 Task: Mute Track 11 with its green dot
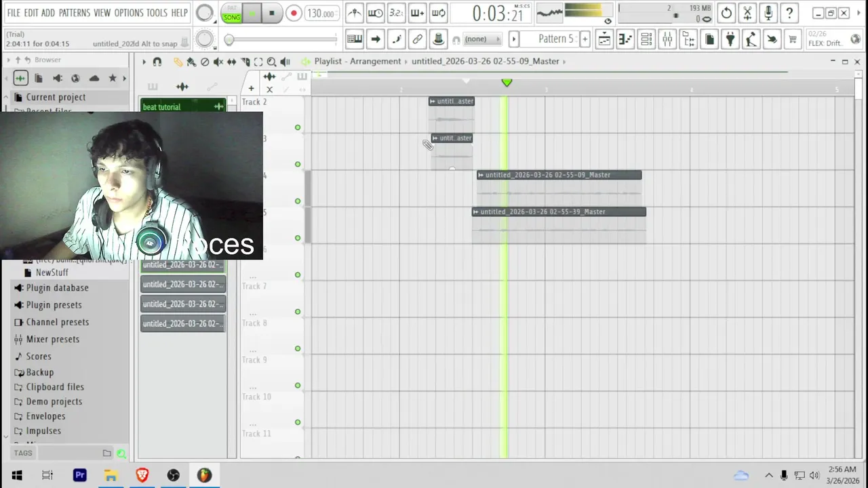[x=298, y=457]
